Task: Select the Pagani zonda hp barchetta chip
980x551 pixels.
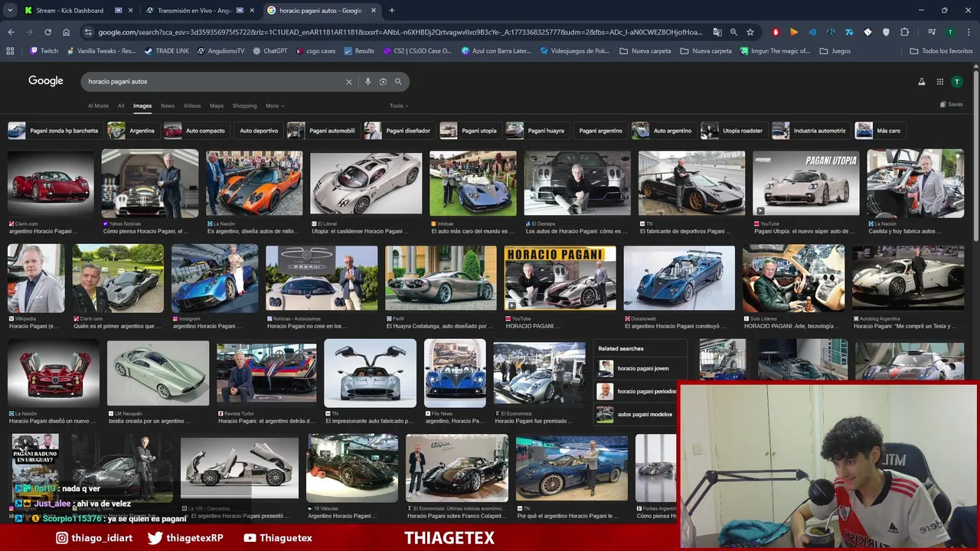Action: pyautogui.click(x=54, y=131)
